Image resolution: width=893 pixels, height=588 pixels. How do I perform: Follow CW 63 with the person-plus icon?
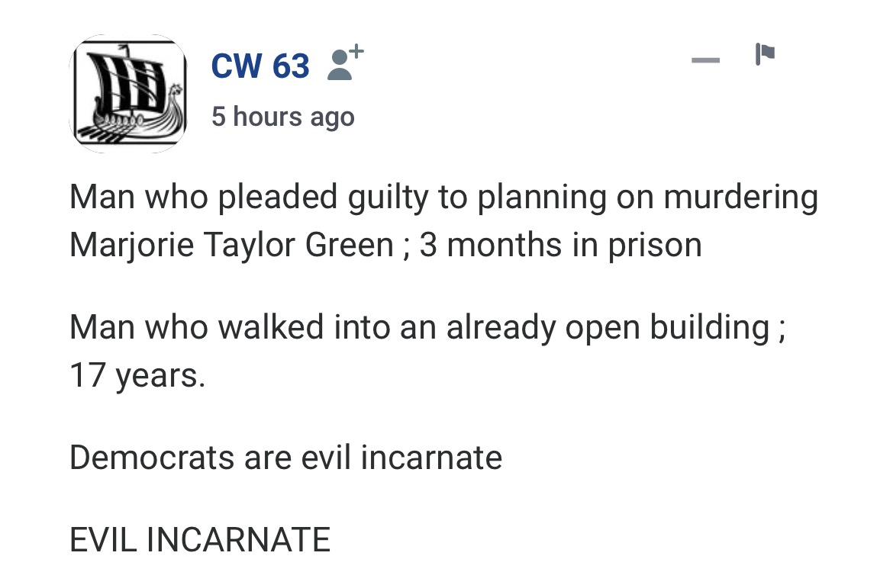(345, 64)
